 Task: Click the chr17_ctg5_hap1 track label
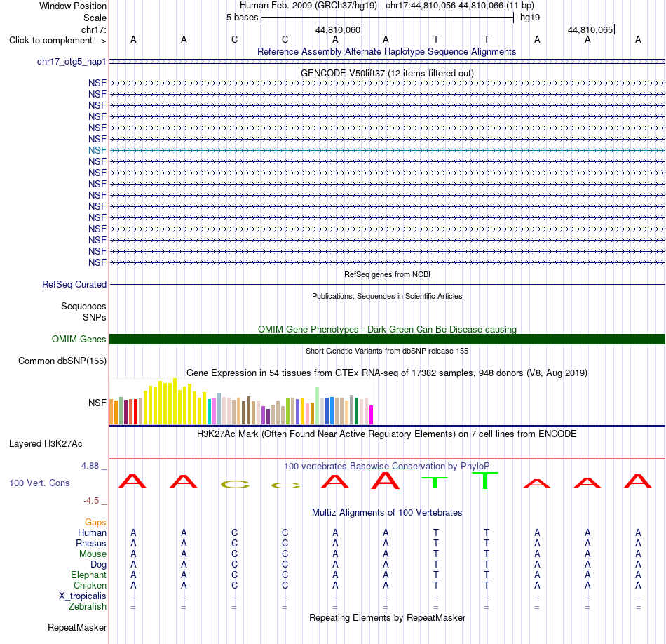point(72,62)
